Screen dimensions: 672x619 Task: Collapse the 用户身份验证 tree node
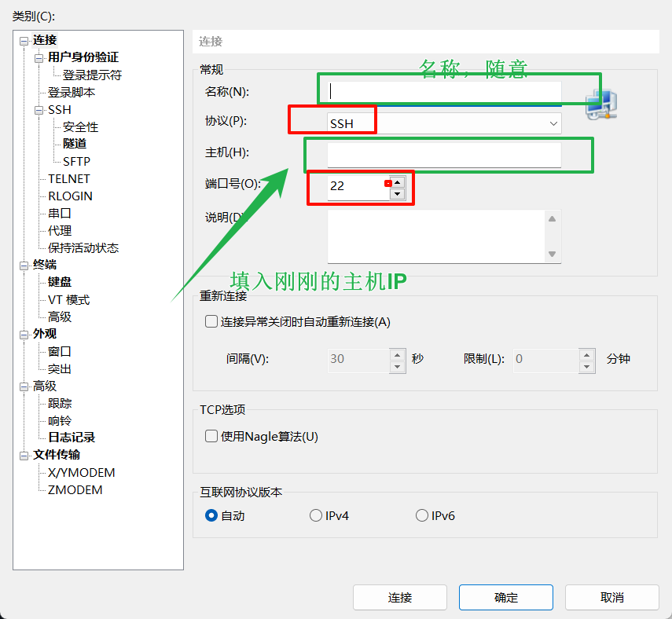[39, 58]
